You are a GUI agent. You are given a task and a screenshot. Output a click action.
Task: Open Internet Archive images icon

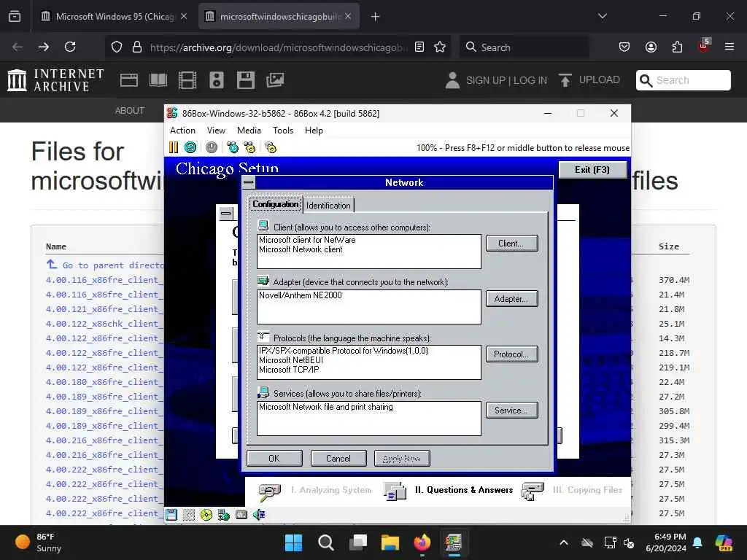click(x=275, y=80)
